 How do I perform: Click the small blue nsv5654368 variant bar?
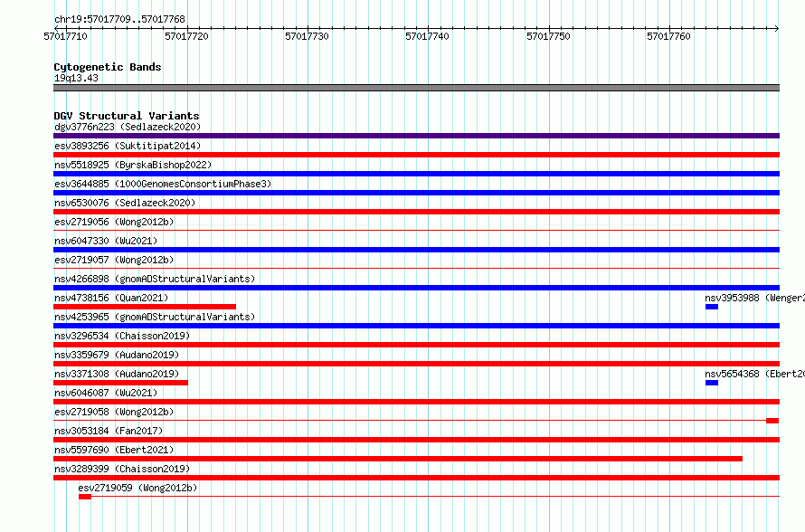click(x=712, y=383)
